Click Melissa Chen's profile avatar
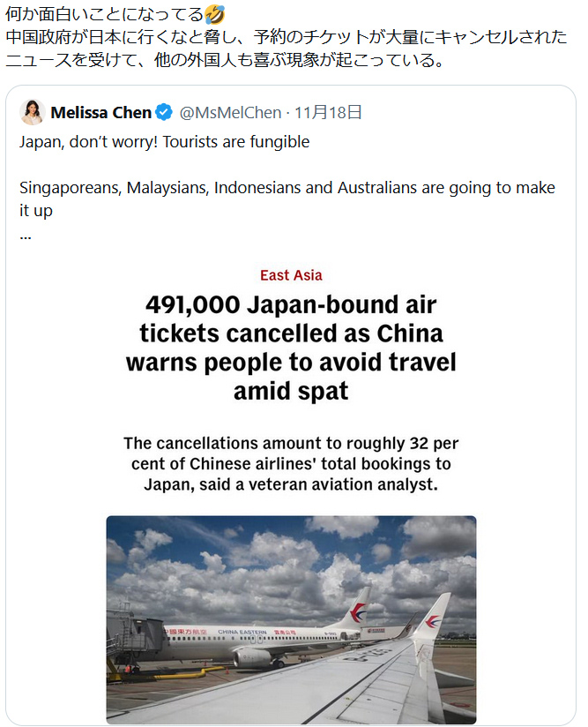Image resolution: width=588 pixels, height=727 pixels. (32, 112)
